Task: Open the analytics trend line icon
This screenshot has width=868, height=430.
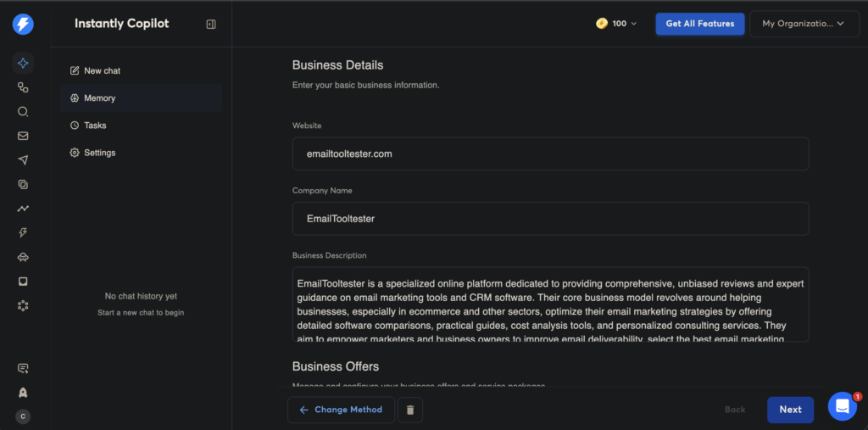Action: tap(23, 209)
